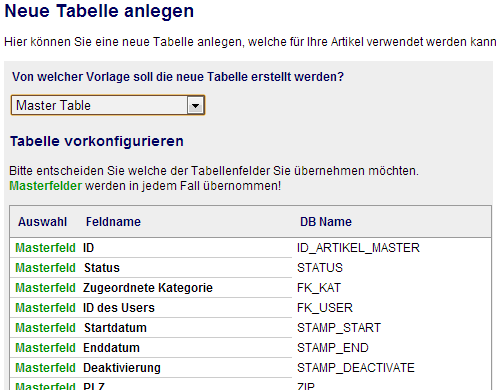The image size is (496, 390).
Task: Open the Master Table template dropdown arrow
Action: [195, 106]
